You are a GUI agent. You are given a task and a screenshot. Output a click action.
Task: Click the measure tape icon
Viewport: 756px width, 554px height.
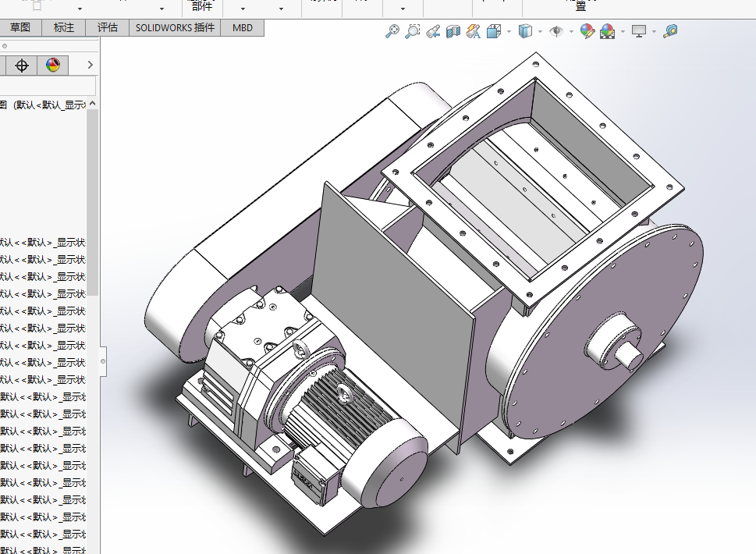pos(670,31)
